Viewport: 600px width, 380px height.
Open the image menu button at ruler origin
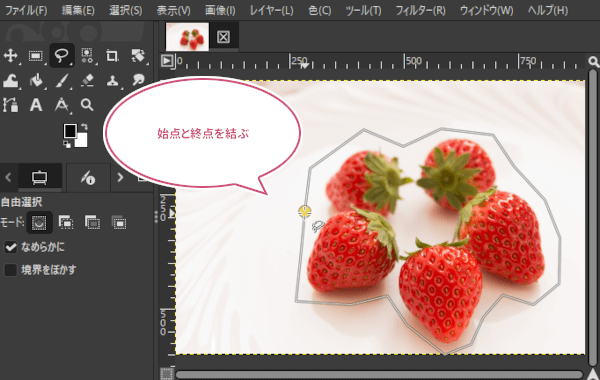pyautogui.click(x=167, y=60)
